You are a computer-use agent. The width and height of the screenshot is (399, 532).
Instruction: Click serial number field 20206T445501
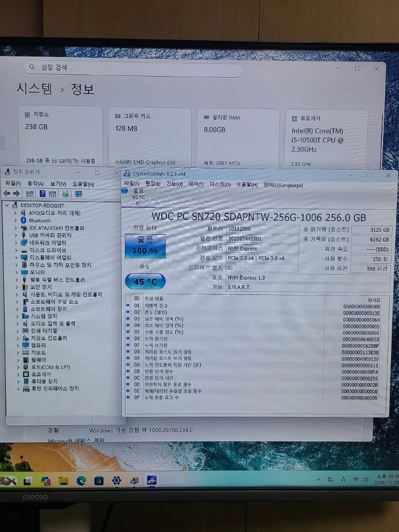[262, 238]
